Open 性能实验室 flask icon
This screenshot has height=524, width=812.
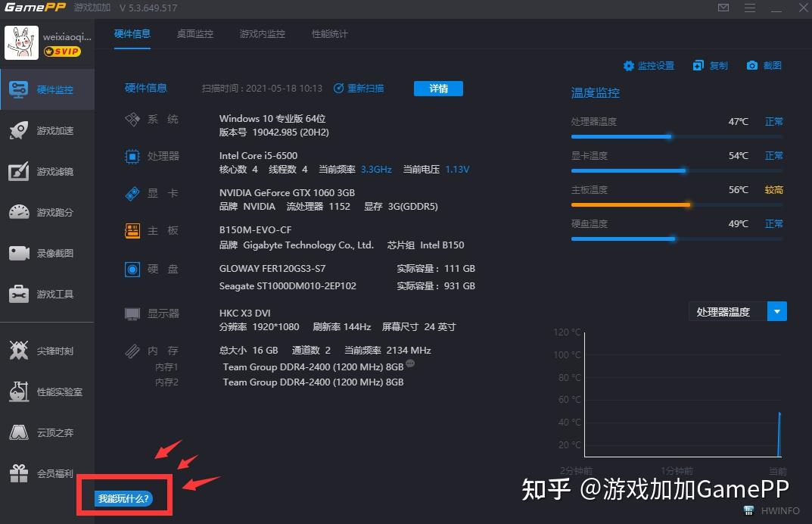[19, 391]
